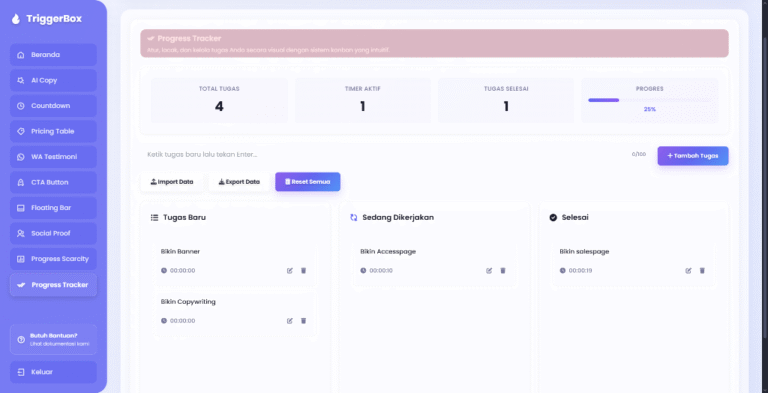
Task: Open the Countdown sidebar item
Action: tap(53, 106)
